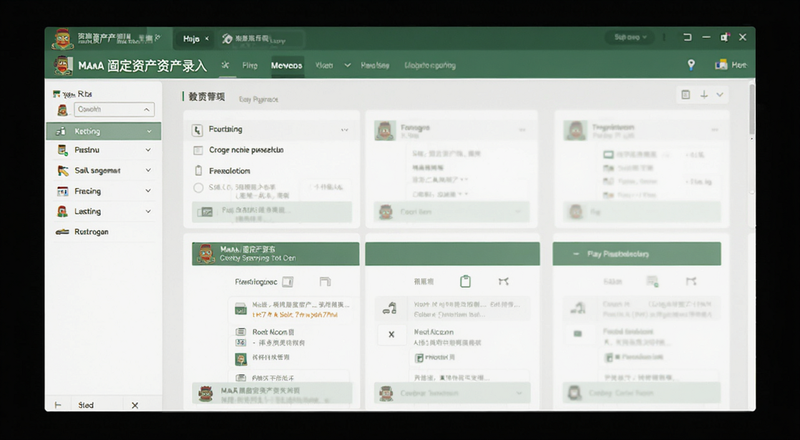Click the Kotting icon in the sidebar
800x440 pixels.
[61, 131]
